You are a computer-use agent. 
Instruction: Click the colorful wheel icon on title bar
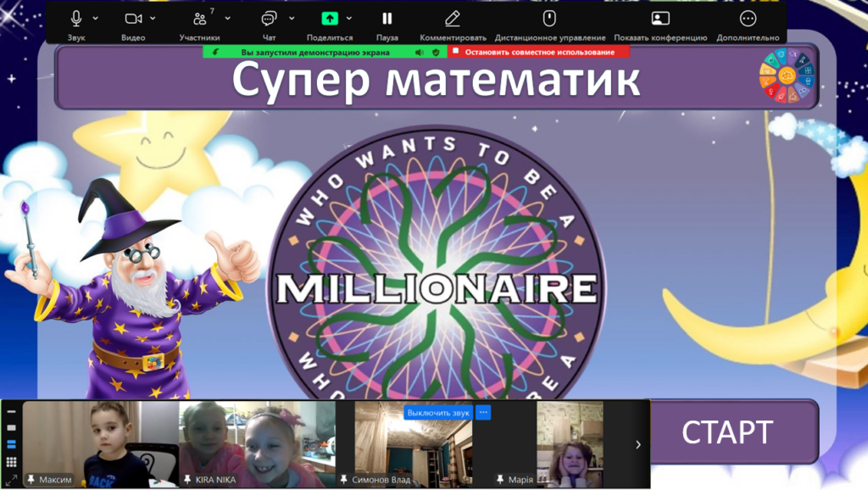pos(787,75)
